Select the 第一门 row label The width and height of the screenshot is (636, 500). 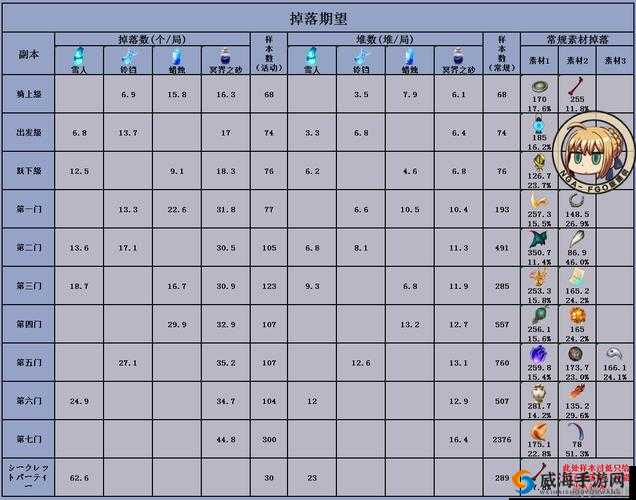tap(29, 209)
